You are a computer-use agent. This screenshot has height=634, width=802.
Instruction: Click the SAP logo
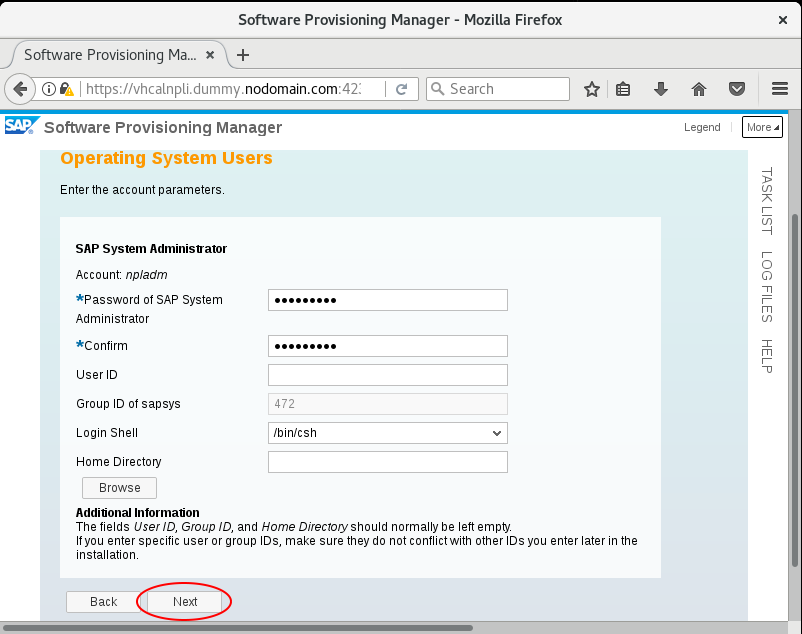pyautogui.click(x=21, y=126)
